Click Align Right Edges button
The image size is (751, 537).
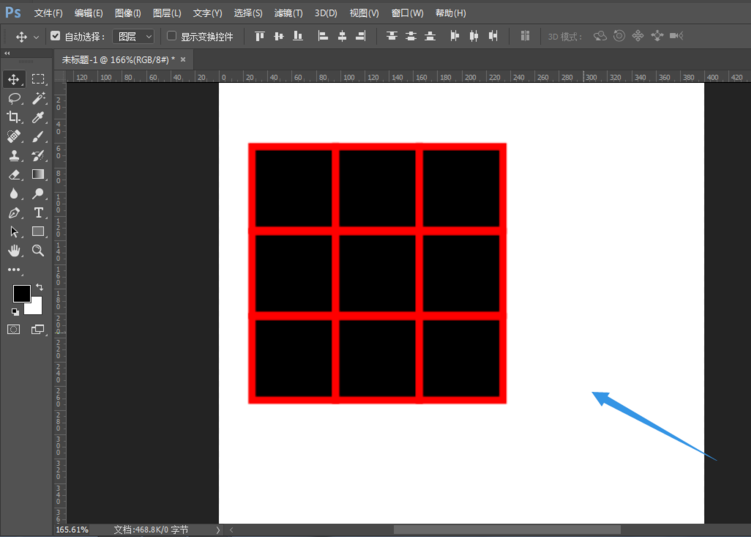[x=361, y=36]
